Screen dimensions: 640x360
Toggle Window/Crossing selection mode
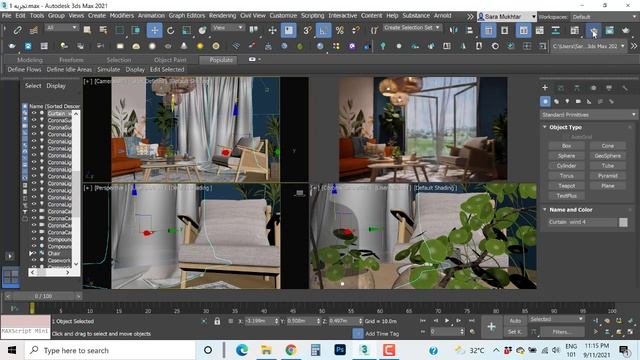click(136, 30)
